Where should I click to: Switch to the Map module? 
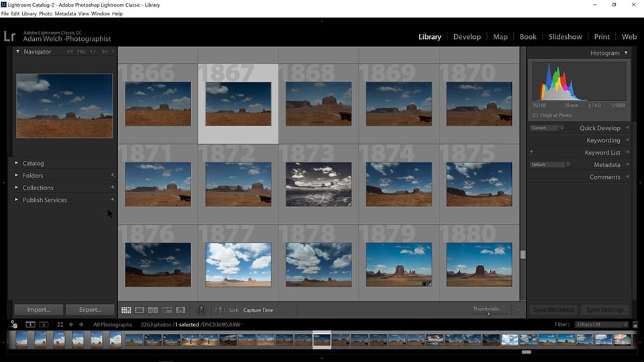point(500,36)
